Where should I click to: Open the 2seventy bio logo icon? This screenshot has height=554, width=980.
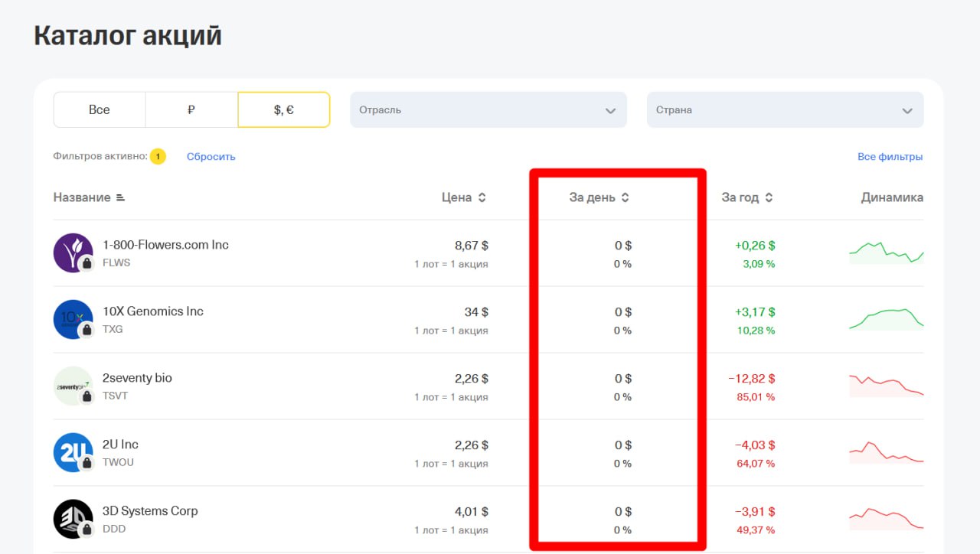tap(73, 386)
